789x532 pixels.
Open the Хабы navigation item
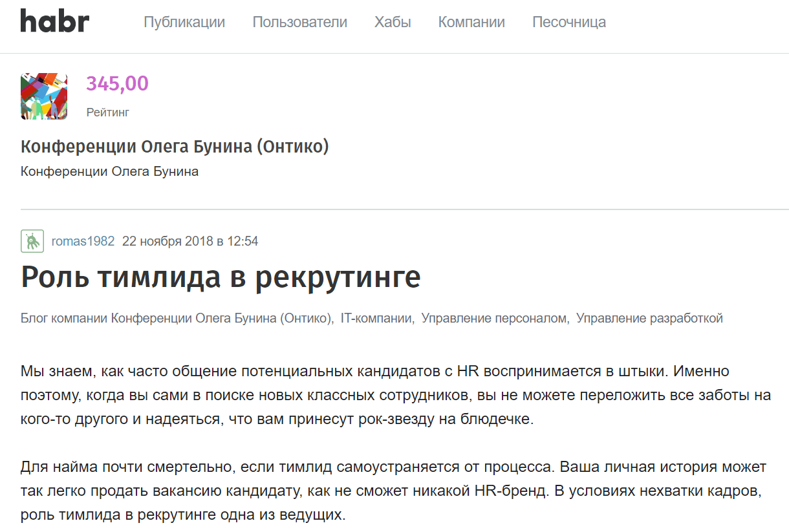tap(393, 22)
